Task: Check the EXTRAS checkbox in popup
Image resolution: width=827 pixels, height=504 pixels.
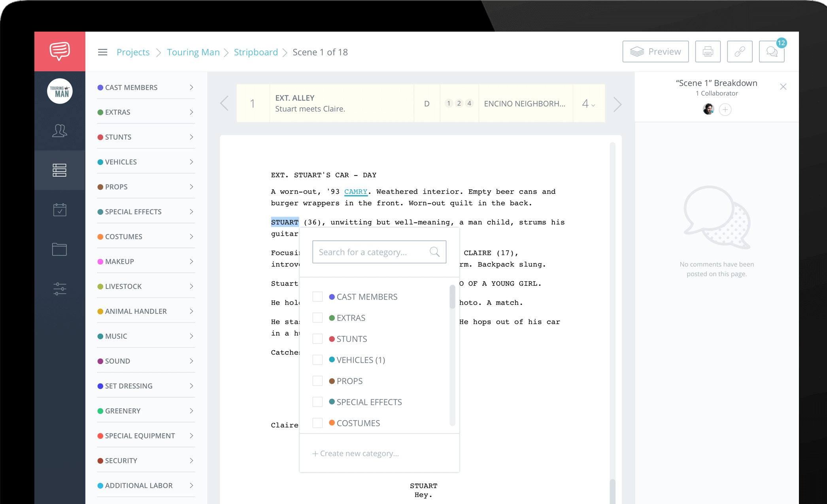Action: 317,317
